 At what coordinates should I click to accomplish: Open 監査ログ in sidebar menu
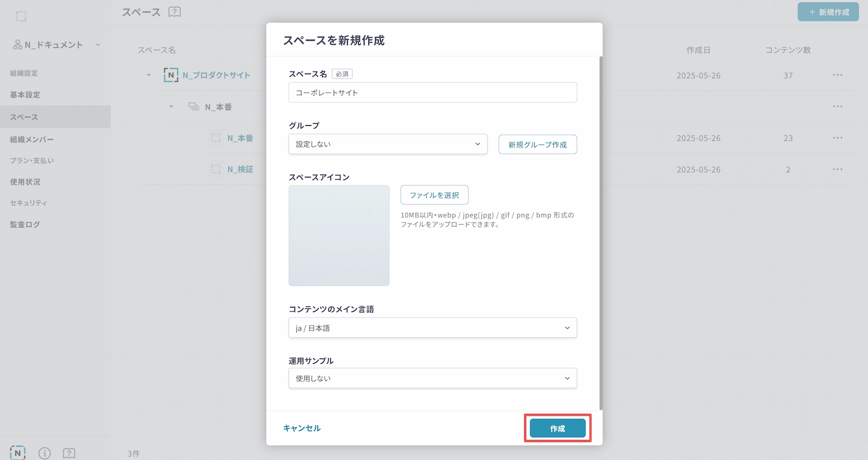(x=25, y=224)
